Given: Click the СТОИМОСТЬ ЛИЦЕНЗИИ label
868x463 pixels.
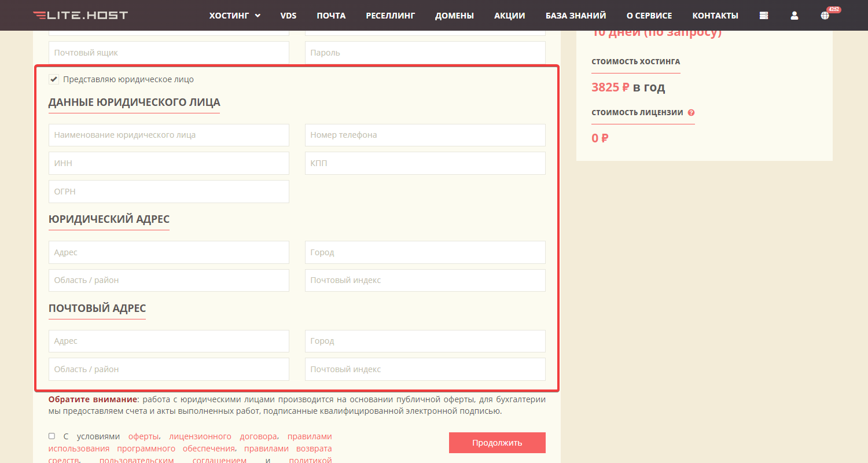Looking at the screenshot, I should pos(637,113).
